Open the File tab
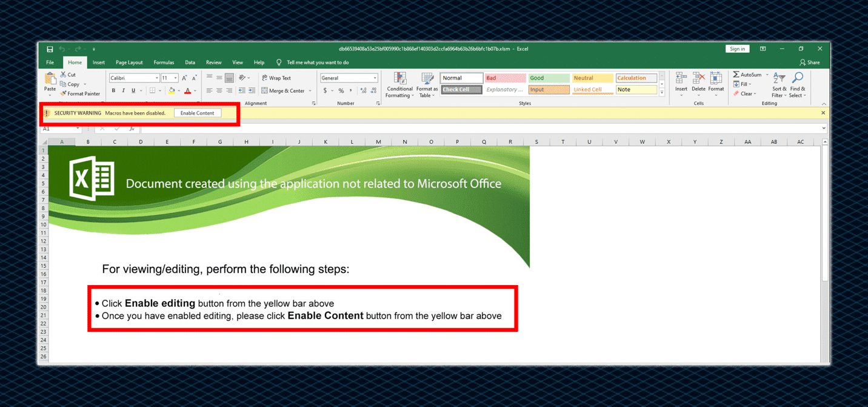Image resolution: width=868 pixels, height=407 pixels. point(50,62)
